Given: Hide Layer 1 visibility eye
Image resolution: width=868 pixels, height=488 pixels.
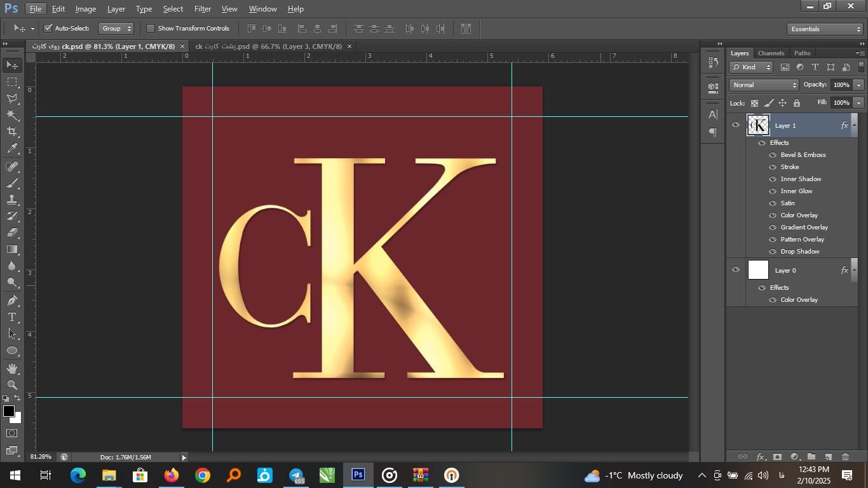Looking at the screenshot, I should [736, 125].
